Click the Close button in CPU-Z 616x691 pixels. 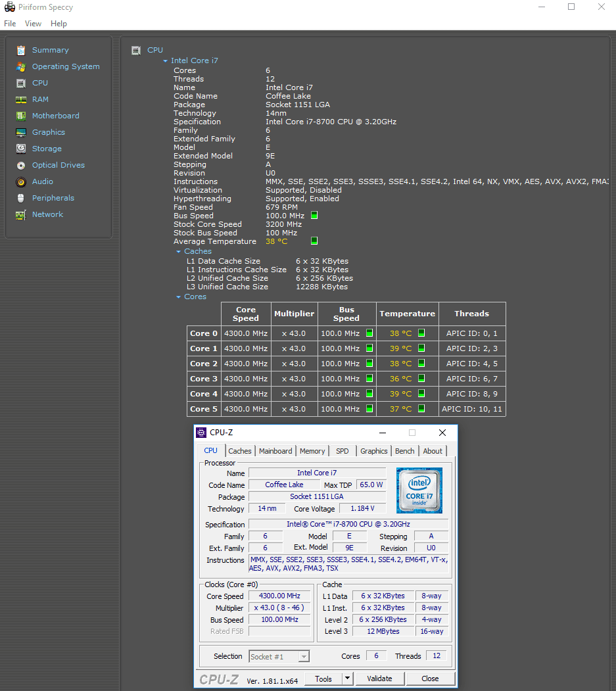click(x=430, y=679)
